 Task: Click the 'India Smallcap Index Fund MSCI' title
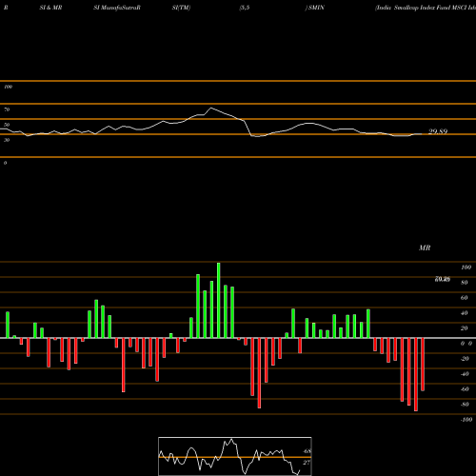coord(426,8)
